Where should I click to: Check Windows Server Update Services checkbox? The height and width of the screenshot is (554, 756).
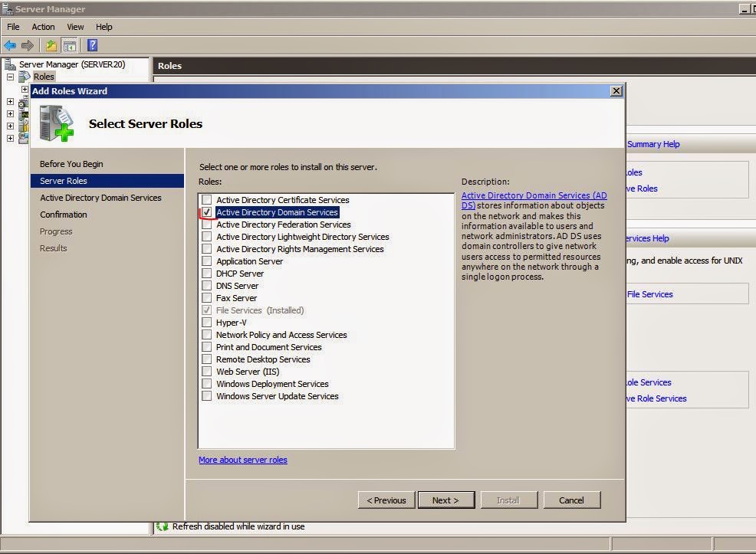tap(206, 396)
